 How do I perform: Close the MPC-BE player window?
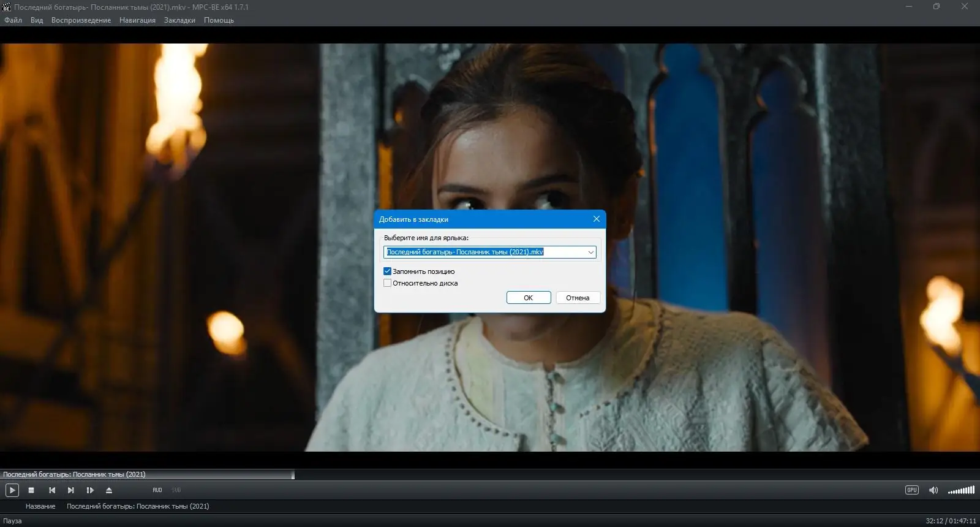click(965, 7)
